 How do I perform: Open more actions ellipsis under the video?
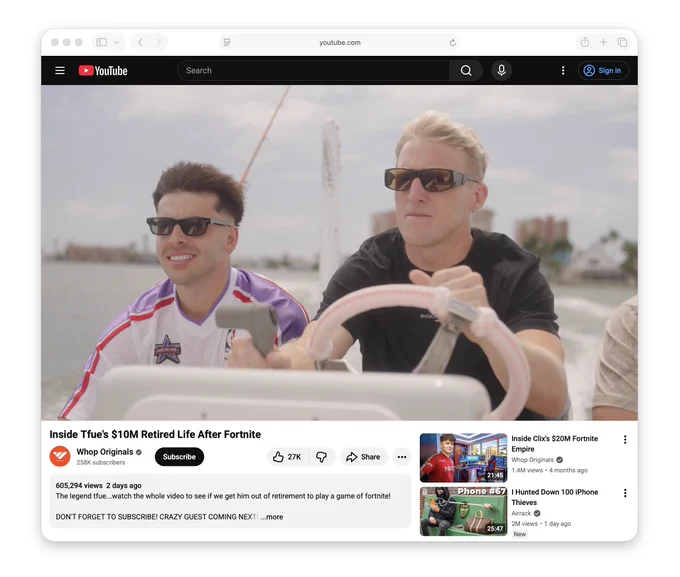[x=402, y=456]
